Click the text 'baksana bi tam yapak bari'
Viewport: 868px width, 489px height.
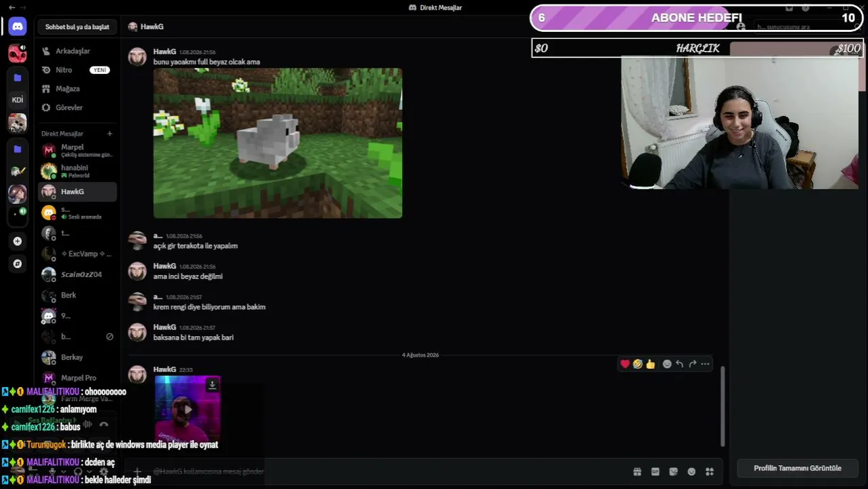(x=194, y=338)
